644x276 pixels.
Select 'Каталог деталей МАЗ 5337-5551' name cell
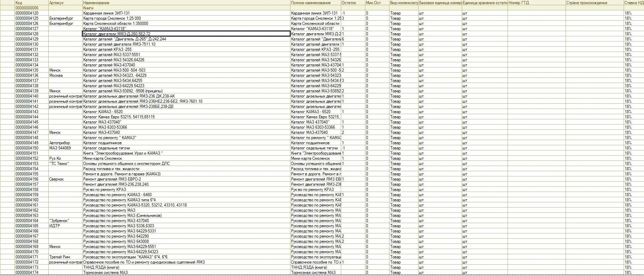click(186, 55)
